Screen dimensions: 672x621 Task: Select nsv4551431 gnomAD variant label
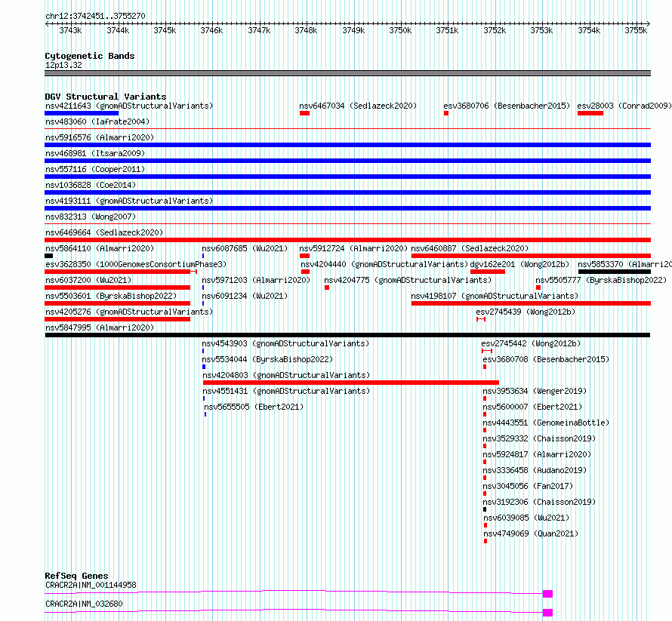click(x=286, y=391)
